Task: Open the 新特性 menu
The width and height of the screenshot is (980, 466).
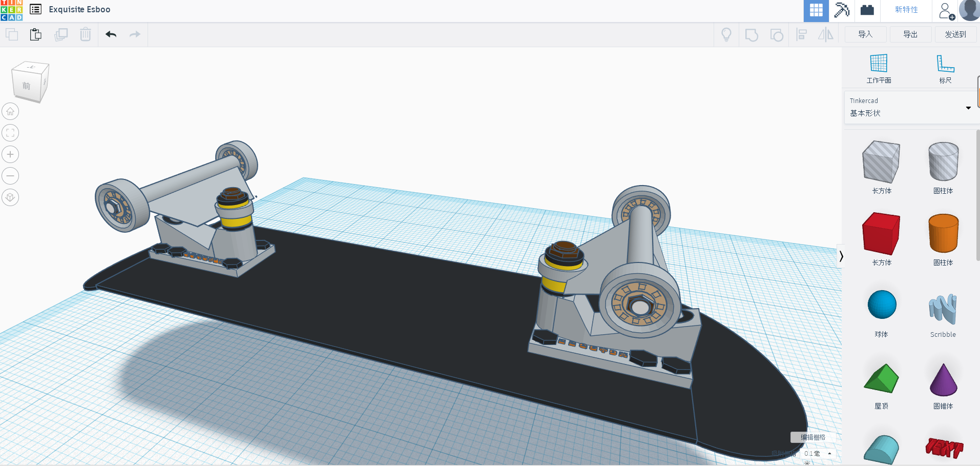Action: (x=906, y=10)
